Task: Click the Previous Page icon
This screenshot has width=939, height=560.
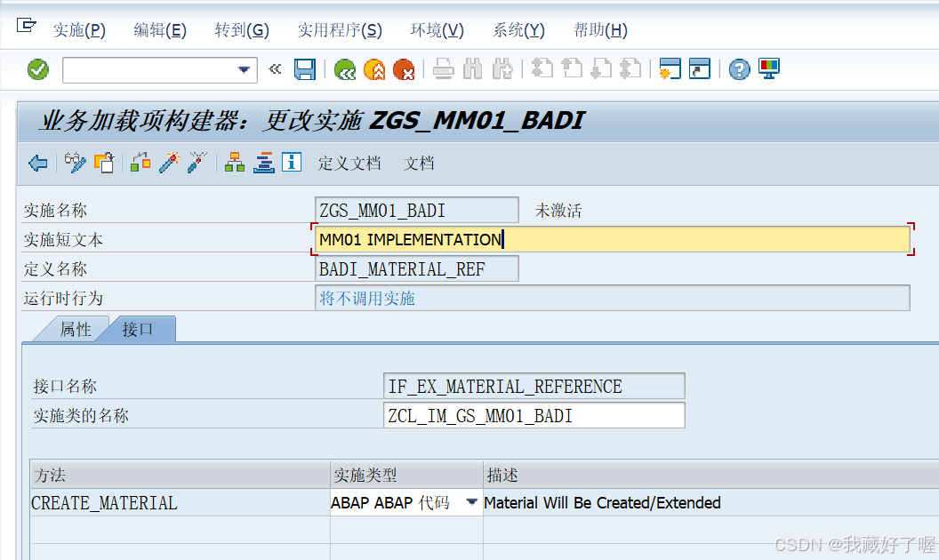Action: pos(571,68)
